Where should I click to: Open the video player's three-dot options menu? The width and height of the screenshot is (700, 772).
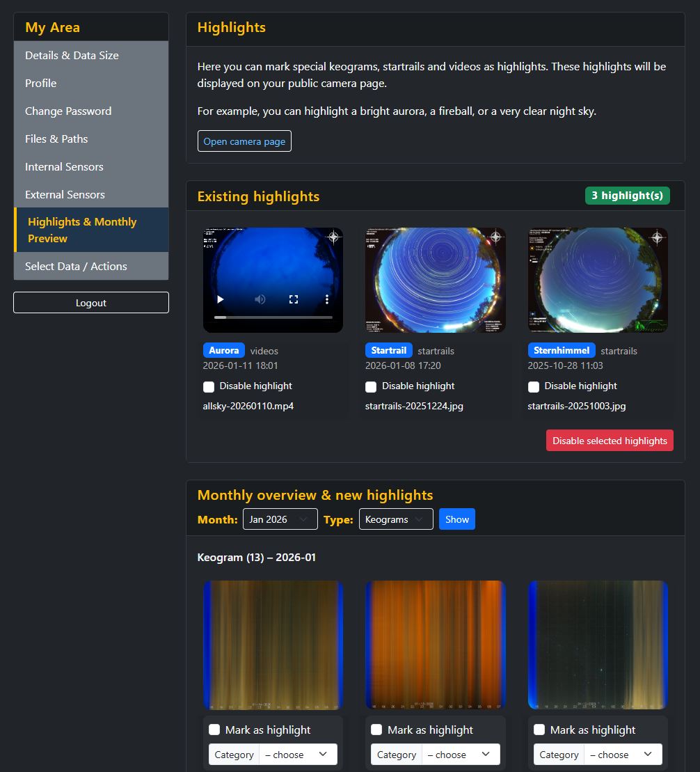coord(326,299)
